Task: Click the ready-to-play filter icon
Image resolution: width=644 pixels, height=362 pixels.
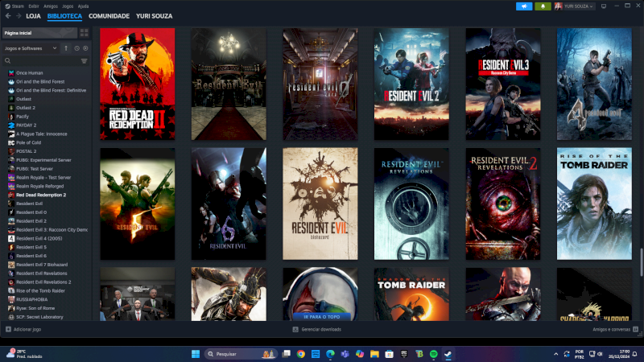Action: (x=85, y=48)
